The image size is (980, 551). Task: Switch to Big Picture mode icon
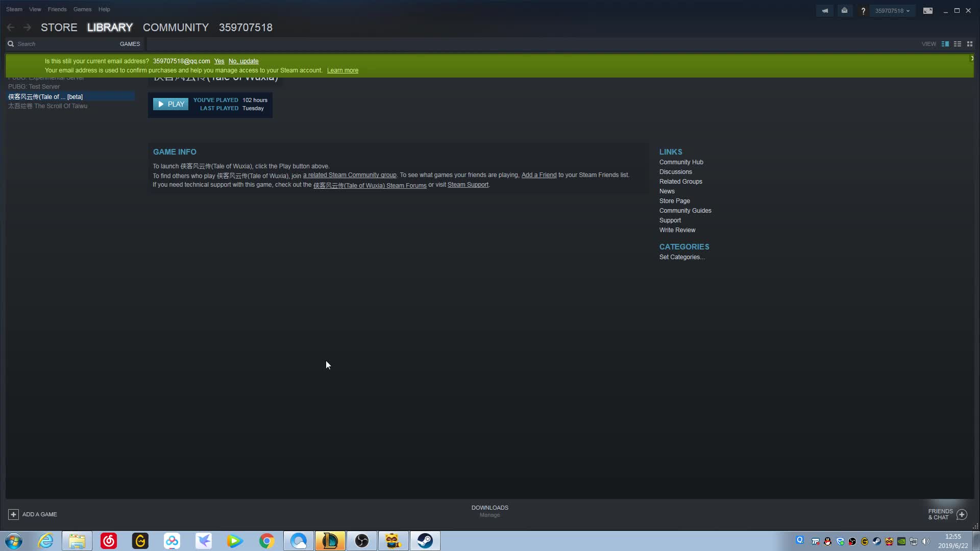(x=928, y=11)
